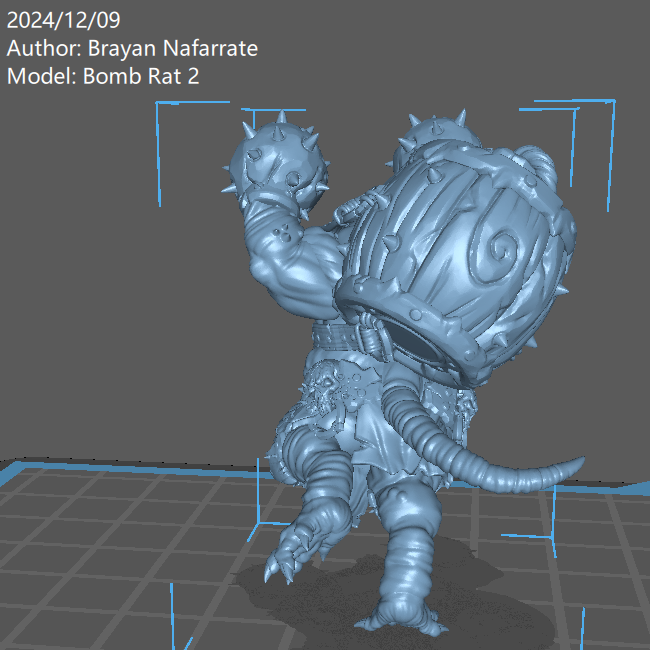Click the Model: Bomb Rat 2 label
This screenshot has width=650, height=650.
pyautogui.click(x=103, y=76)
